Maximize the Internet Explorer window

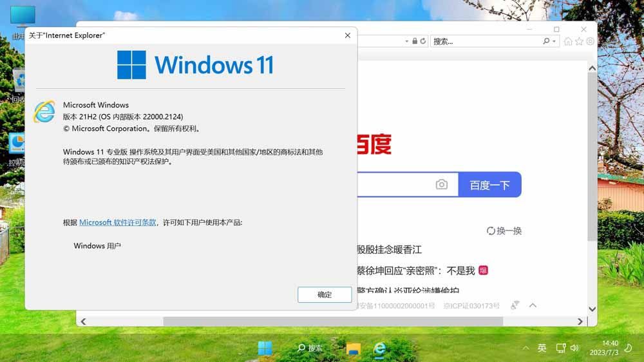(x=556, y=29)
